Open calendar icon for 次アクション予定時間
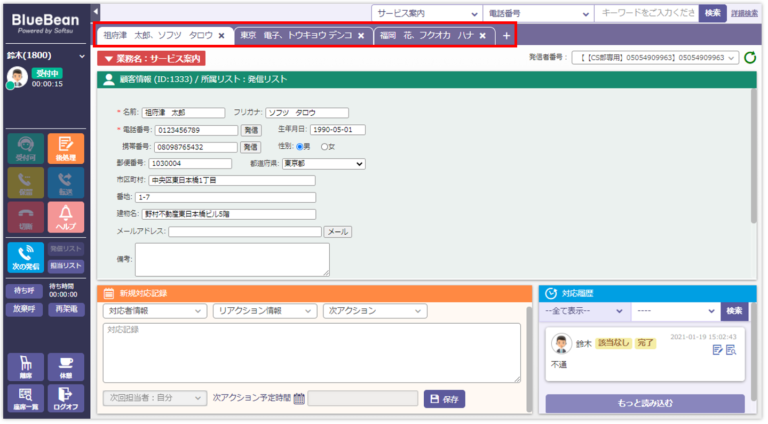This screenshot has height=424, width=768. pos(299,398)
